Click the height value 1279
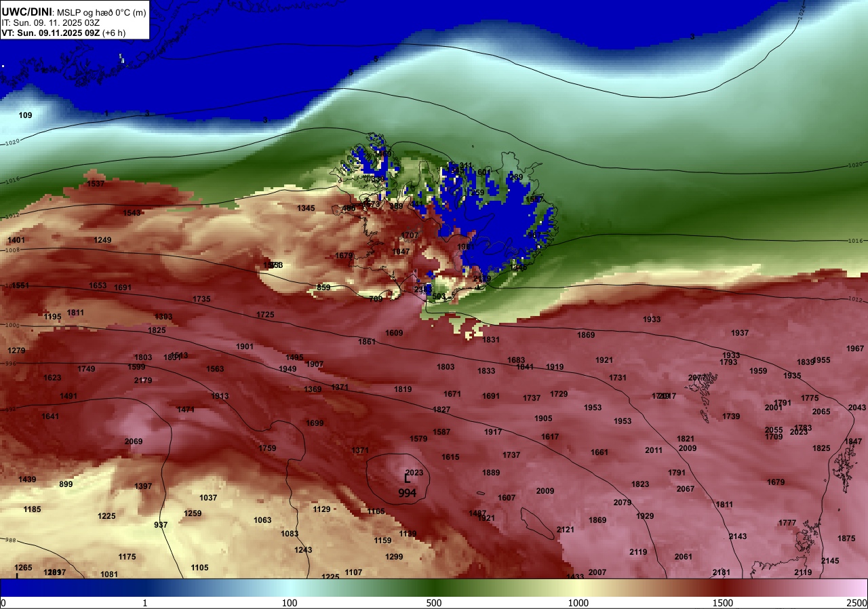Screen dimensions: 868x609 pyautogui.click(x=16, y=351)
